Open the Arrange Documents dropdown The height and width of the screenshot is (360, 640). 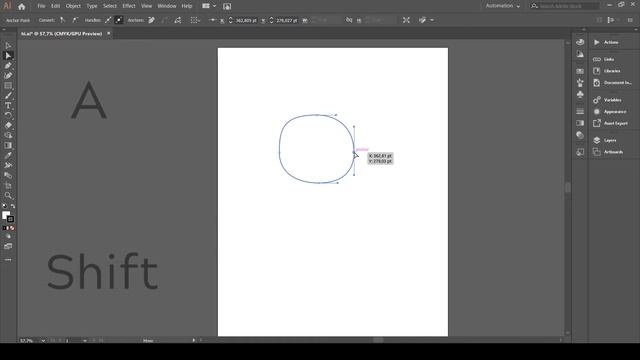209,6
